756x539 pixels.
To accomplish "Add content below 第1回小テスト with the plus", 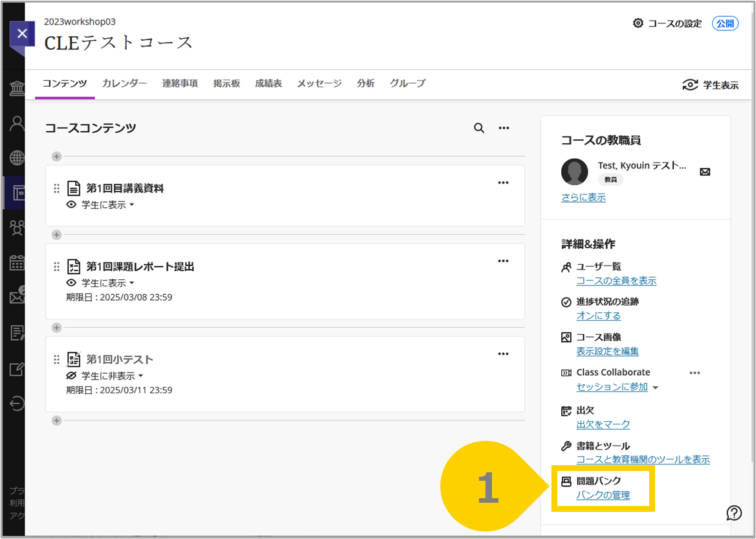I will coord(56,420).
